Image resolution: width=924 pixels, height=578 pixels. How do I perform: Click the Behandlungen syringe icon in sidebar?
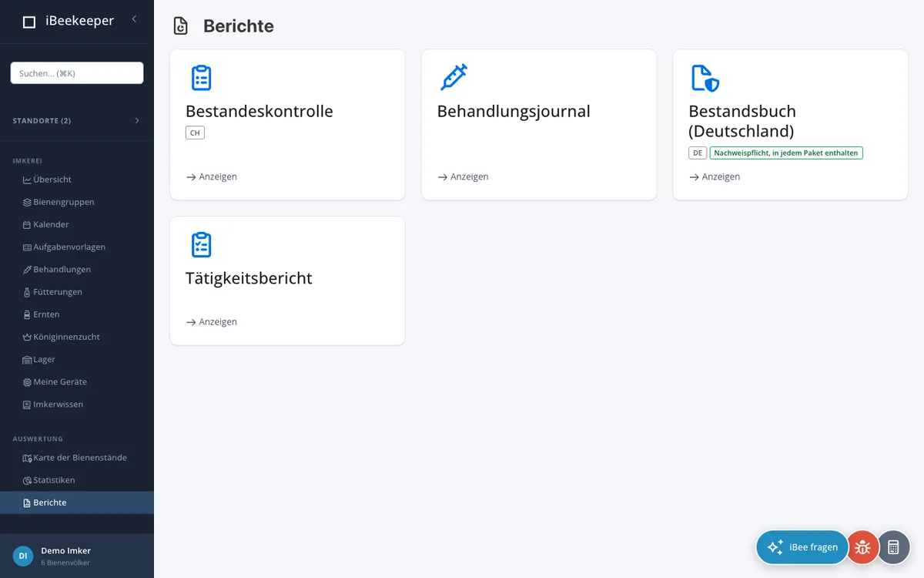(27, 270)
